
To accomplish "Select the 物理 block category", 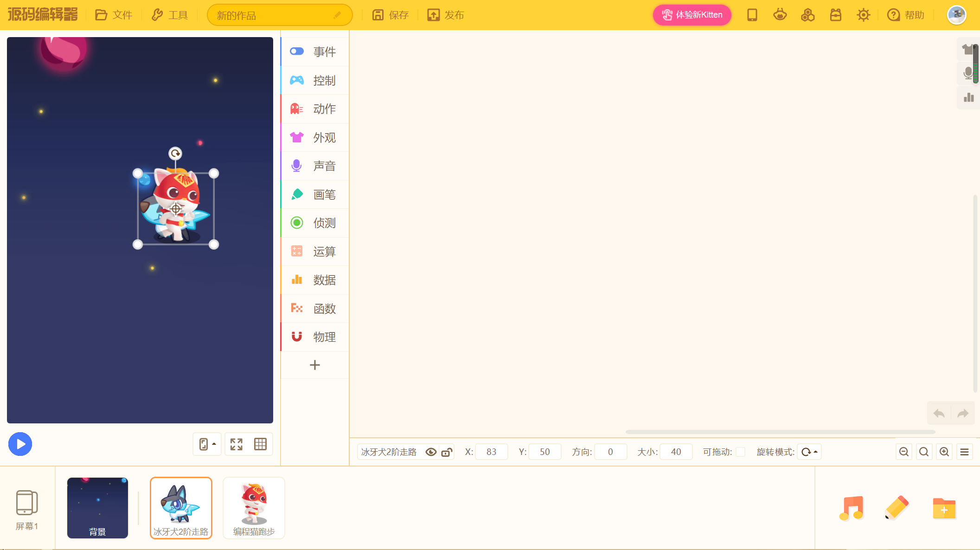I will 315,337.
